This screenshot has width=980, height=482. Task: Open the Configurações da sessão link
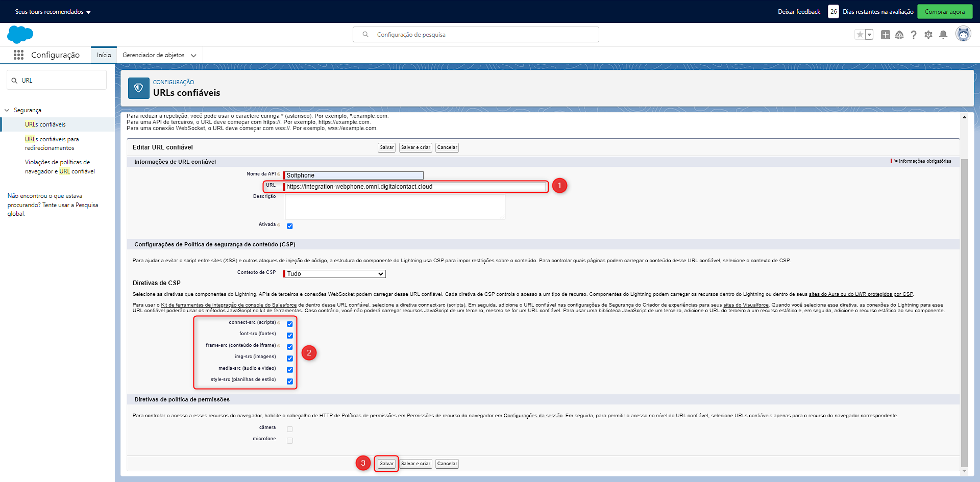coord(533,416)
